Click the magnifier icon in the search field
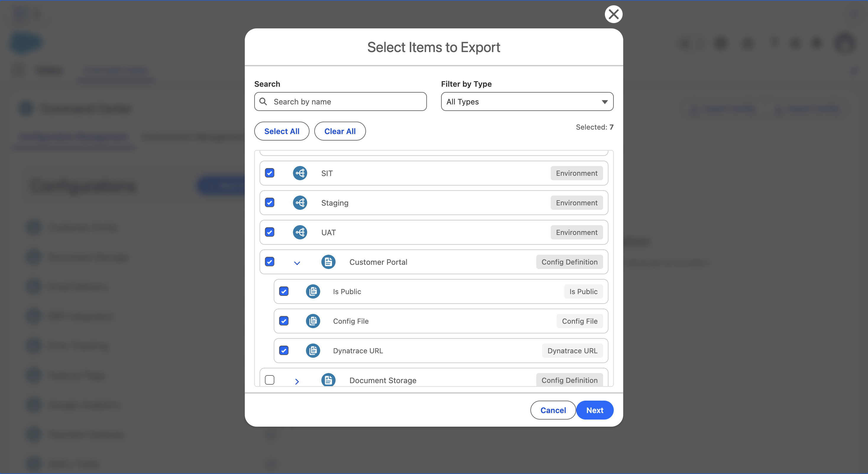The image size is (868, 474). 263,101
